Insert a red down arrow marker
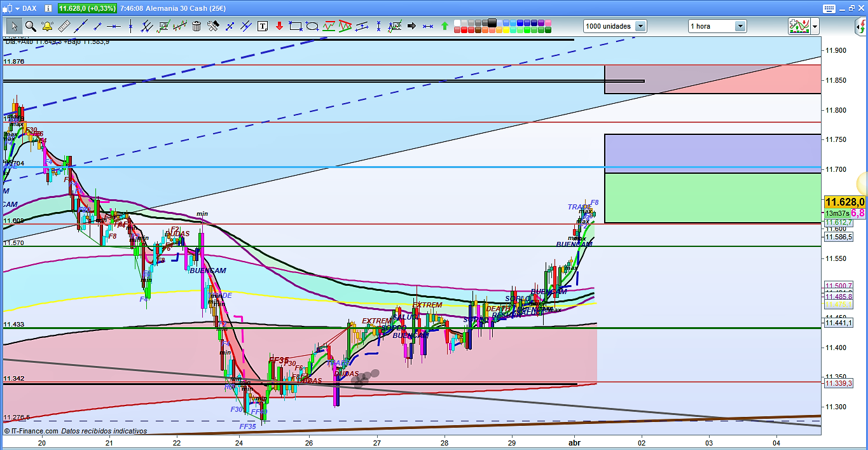Viewport: 868px width, 450px height. (x=279, y=26)
